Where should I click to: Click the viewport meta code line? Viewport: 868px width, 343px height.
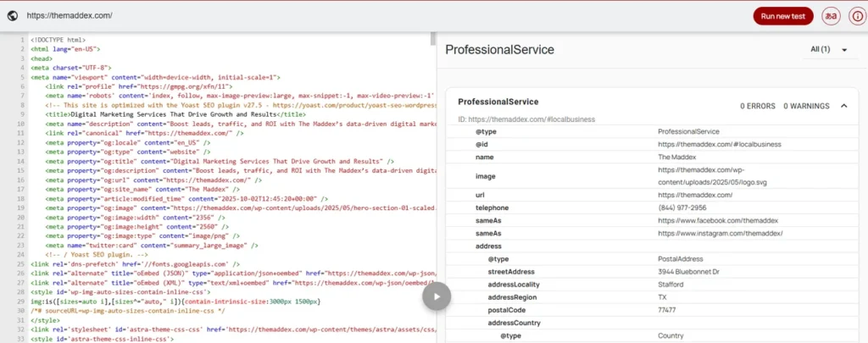click(x=156, y=77)
